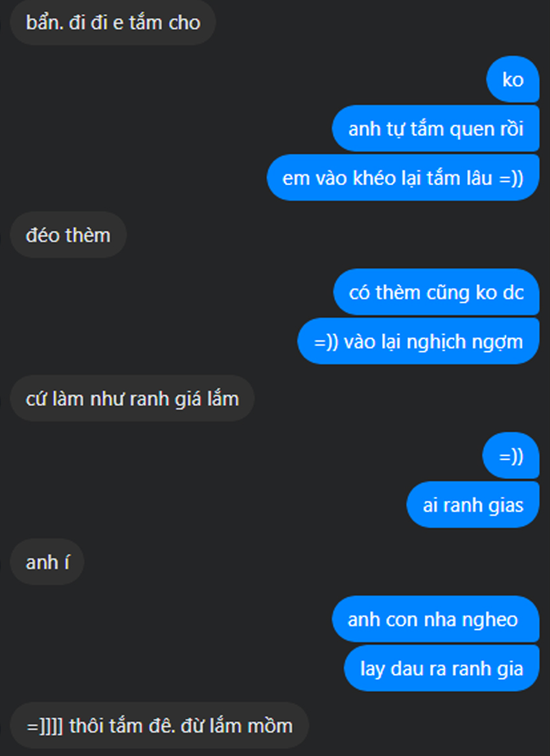550x756 pixels.
Task: Select message "em vào khéo lại tắm lâu =))"
Action: point(403,178)
